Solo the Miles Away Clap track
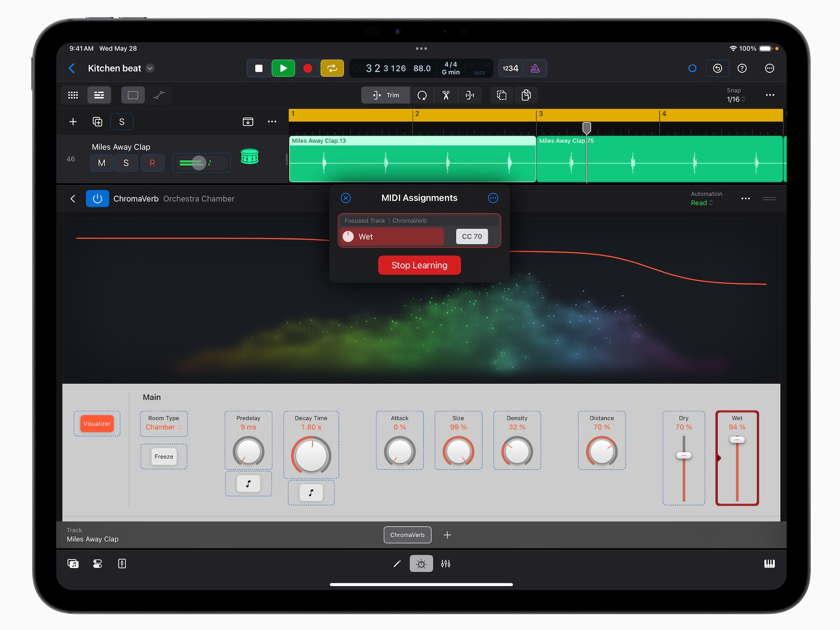 point(126,163)
